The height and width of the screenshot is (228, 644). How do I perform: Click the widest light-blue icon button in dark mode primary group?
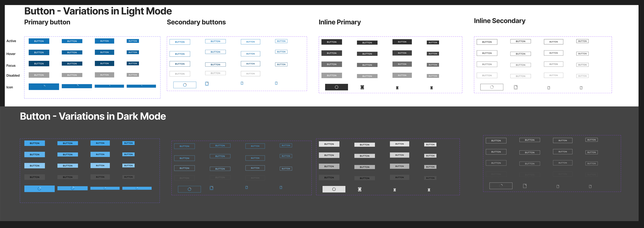pos(39,189)
